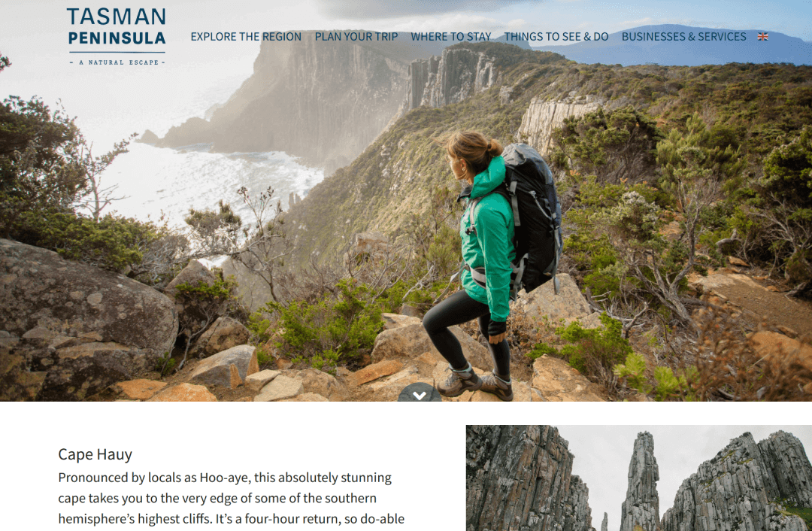The width and height of the screenshot is (812, 531).
Task: Open the rock pillars photo thumbnail
Action: click(x=639, y=478)
